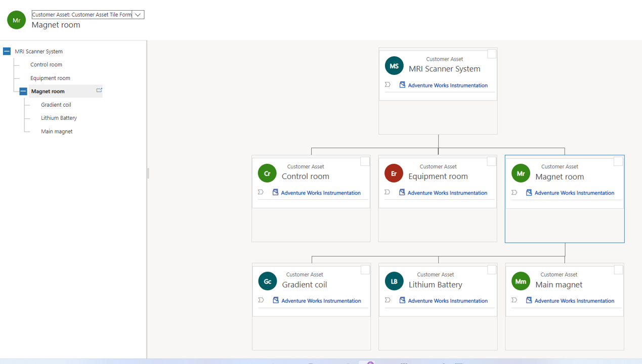
Task: Click account icon beside MRI Scanner System link
Action: pyautogui.click(x=402, y=85)
